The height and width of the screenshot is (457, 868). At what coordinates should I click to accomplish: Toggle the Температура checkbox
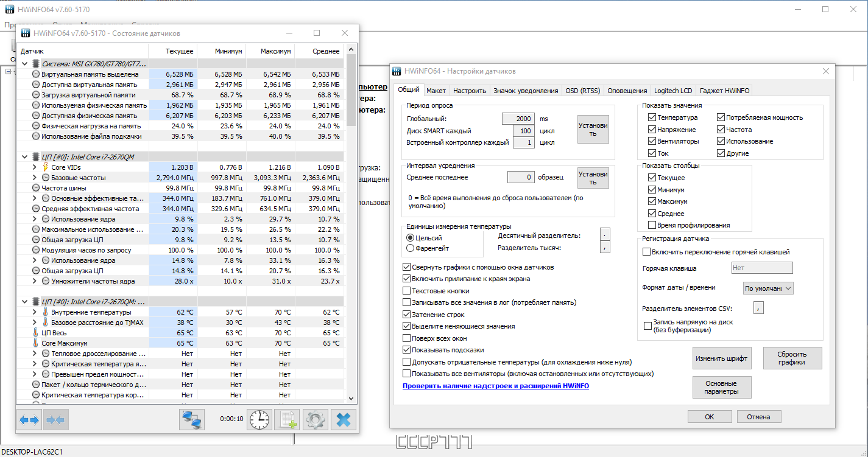click(x=652, y=117)
